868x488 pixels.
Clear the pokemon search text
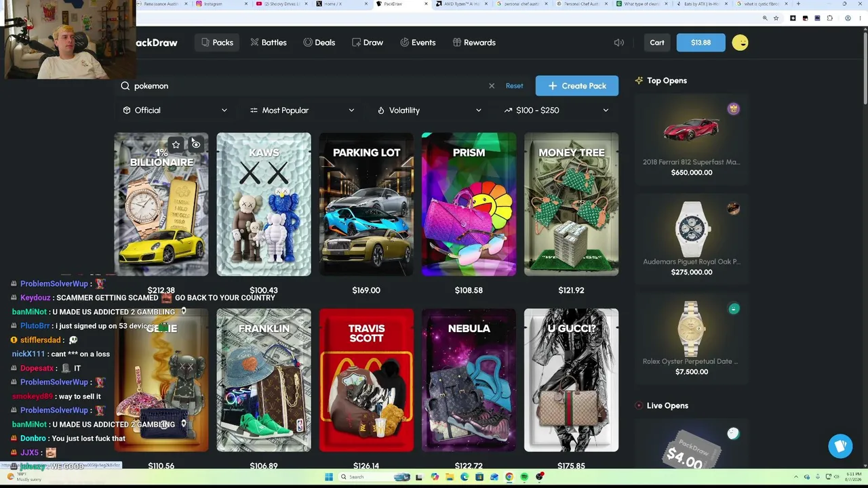[492, 86]
